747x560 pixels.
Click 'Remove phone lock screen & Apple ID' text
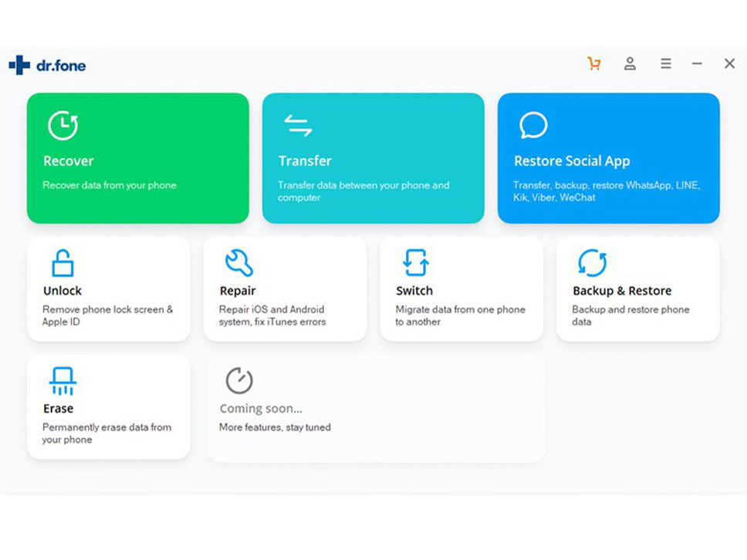click(x=108, y=315)
